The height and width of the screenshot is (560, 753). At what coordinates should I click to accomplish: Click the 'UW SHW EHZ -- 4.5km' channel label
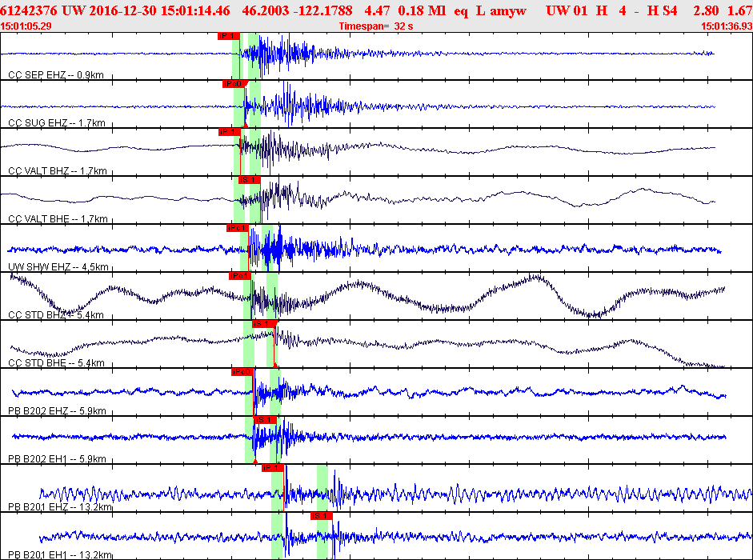(x=58, y=267)
